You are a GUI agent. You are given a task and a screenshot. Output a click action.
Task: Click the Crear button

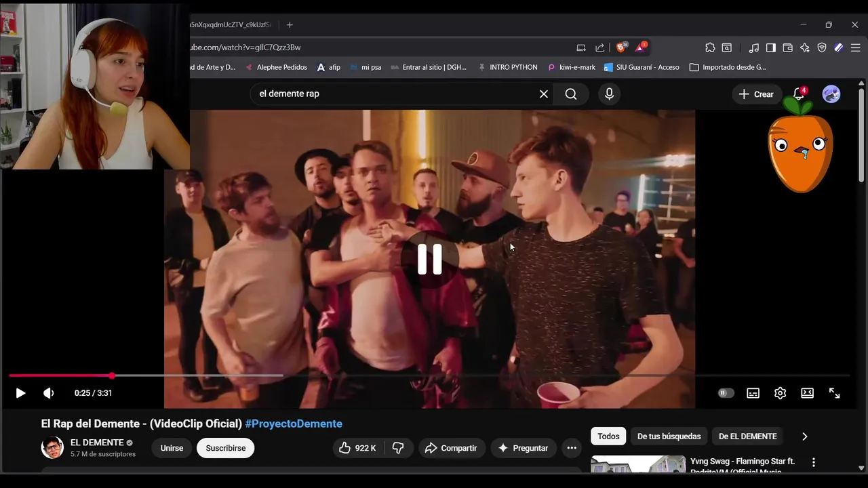coord(756,94)
